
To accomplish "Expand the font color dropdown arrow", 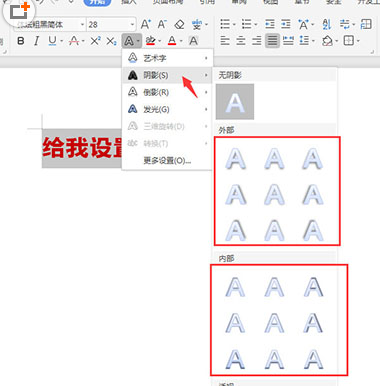I will (x=181, y=41).
